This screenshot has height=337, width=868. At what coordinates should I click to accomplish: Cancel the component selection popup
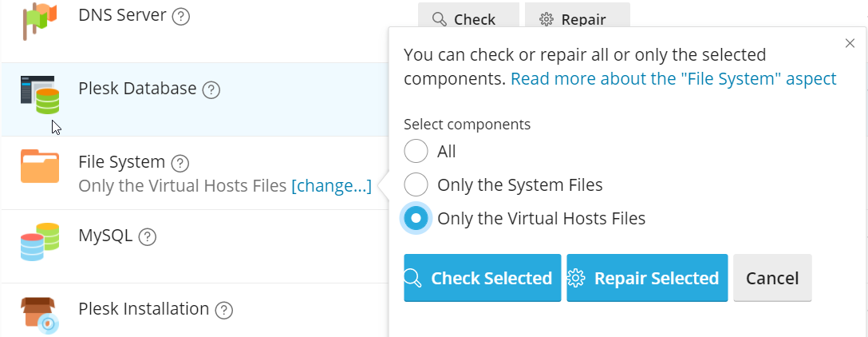(x=771, y=278)
